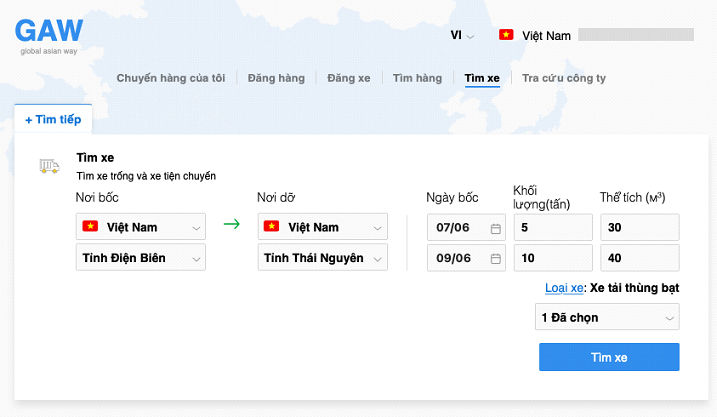Open the Chuyến hàng của tôi menu

click(171, 78)
